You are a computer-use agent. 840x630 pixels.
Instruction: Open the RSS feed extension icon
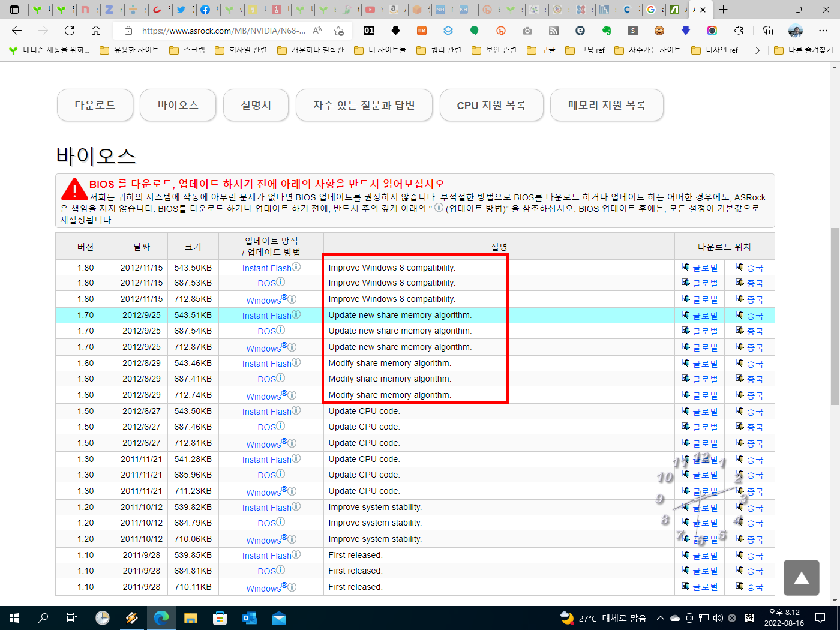click(x=554, y=31)
